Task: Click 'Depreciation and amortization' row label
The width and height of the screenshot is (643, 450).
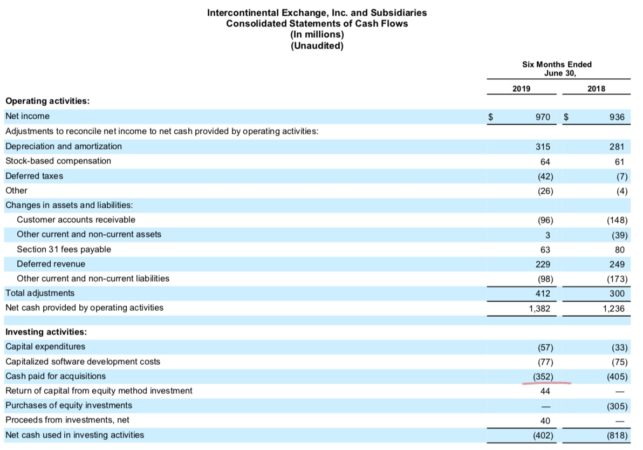Action: tap(64, 146)
